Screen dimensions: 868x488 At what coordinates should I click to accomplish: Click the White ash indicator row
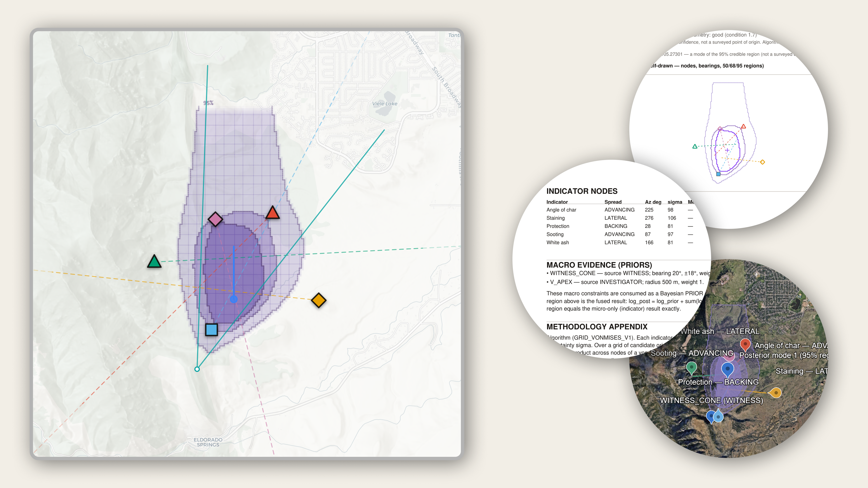[x=620, y=242]
